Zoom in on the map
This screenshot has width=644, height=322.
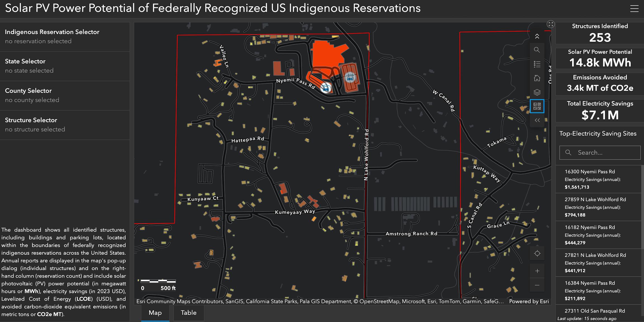tap(537, 271)
